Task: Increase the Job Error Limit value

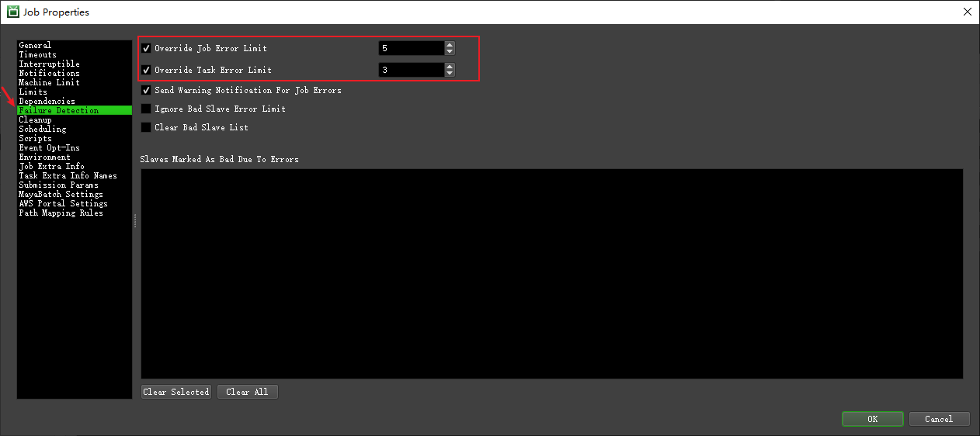Action: coord(450,45)
